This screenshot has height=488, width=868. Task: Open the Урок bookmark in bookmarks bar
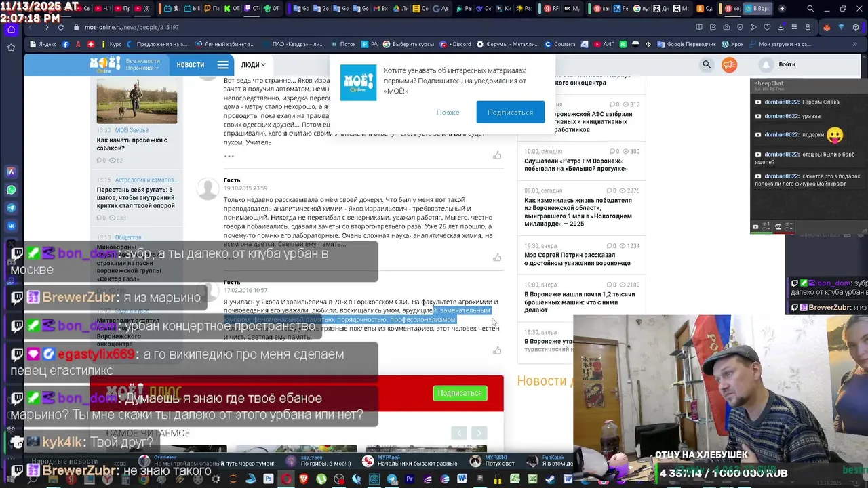pos(733,44)
